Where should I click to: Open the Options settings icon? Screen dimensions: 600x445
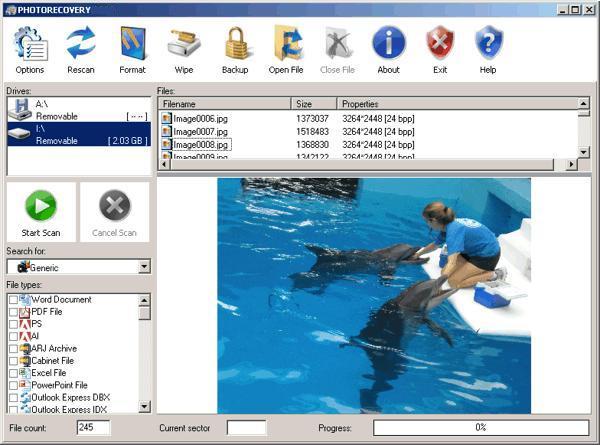click(29, 45)
